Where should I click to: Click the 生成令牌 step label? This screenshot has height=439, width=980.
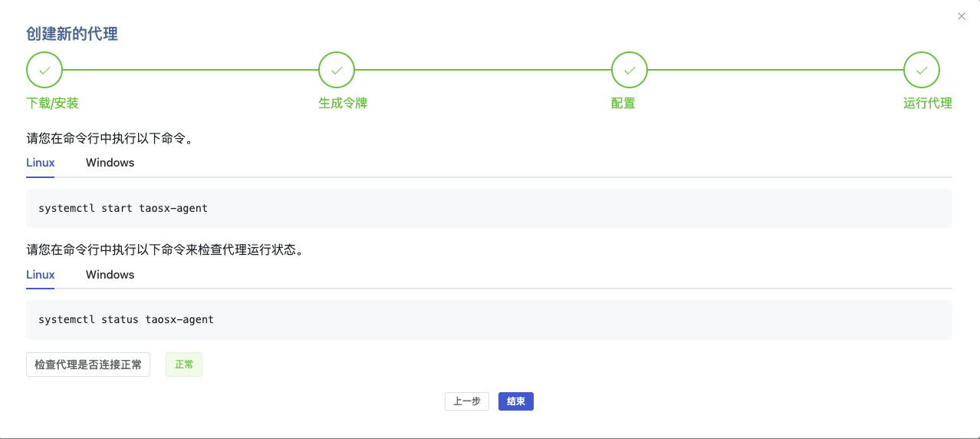tap(343, 103)
